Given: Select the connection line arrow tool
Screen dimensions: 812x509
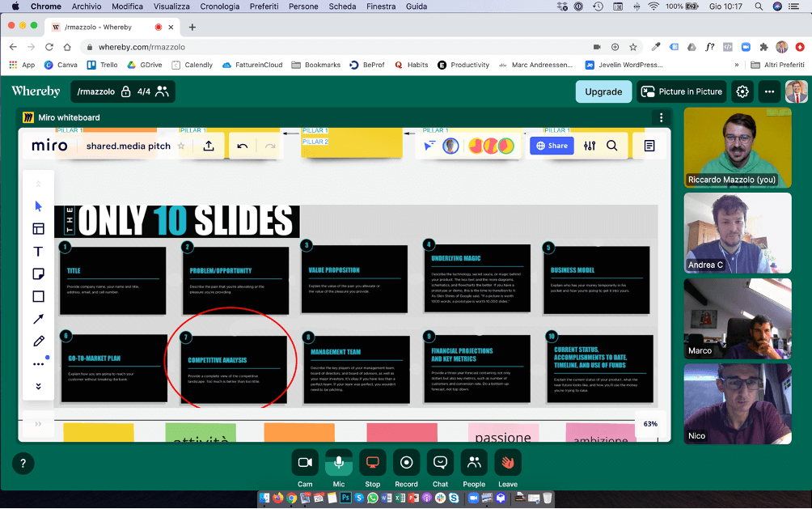Looking at the screenshot, I should click(38, 320).
